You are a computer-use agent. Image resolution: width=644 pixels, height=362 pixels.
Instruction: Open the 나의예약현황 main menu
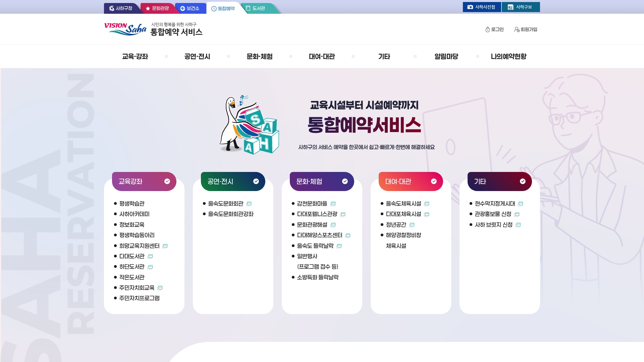[508, 56]
